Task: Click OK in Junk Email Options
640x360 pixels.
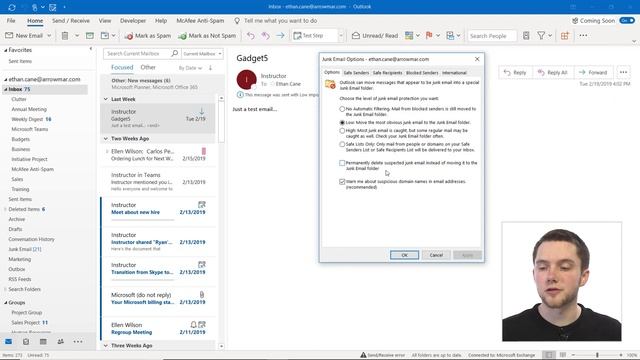Action: (x=404, y=255)
